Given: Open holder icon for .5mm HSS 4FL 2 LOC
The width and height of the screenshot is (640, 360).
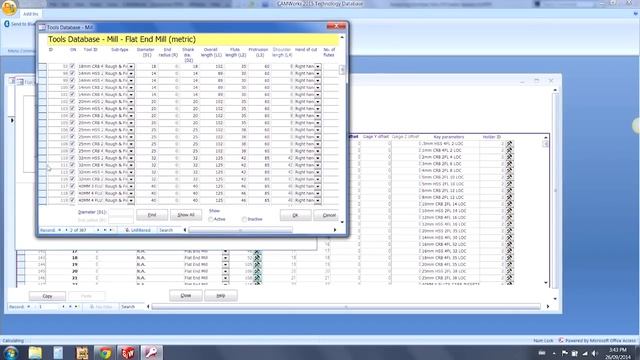Looking at the screenshot, I should (509, 144).
